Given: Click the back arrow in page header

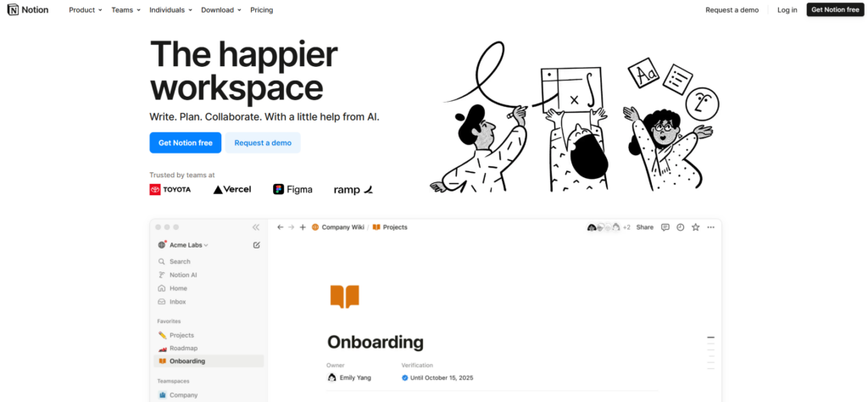Looking at the screenshot, I should coord(281,227).
